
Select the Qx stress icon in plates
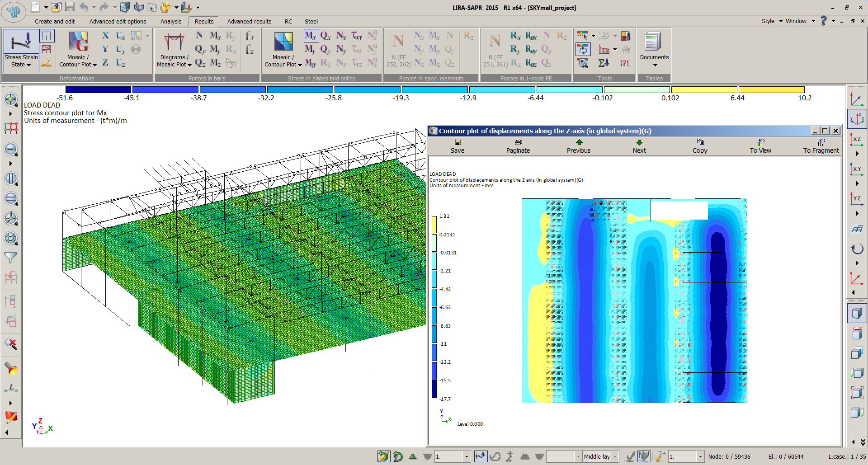click(x=325, y=36)
